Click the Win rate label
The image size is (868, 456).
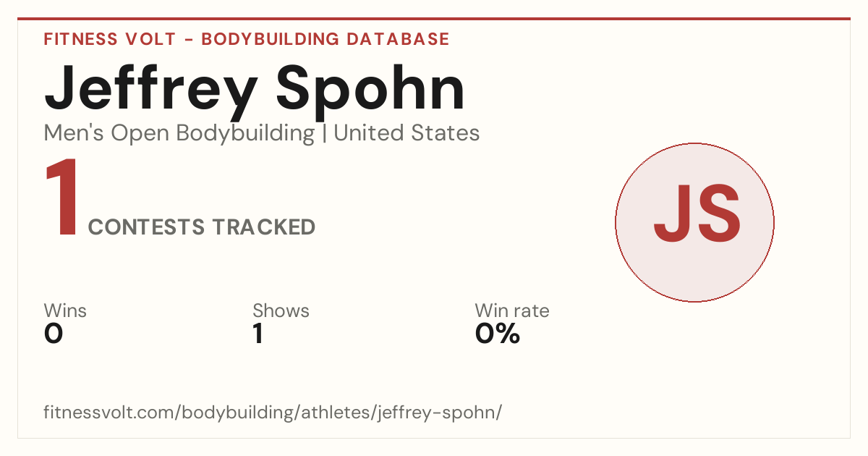(x=512, y=311)
